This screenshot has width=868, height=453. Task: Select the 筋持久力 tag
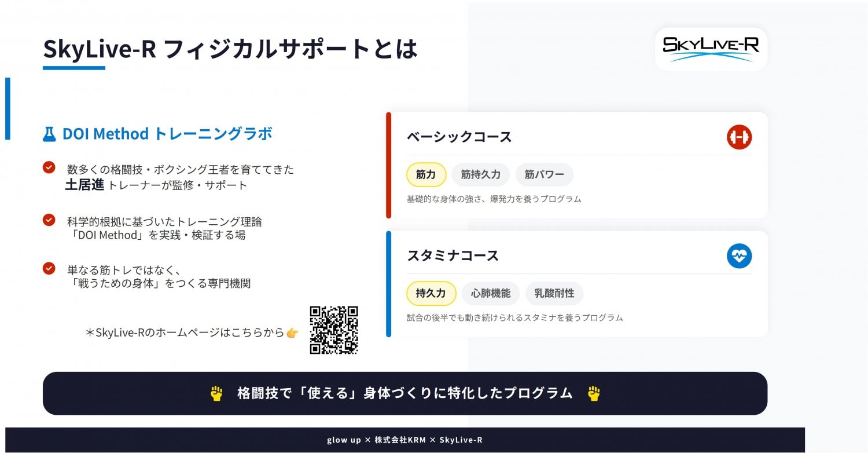click(480, 174)
